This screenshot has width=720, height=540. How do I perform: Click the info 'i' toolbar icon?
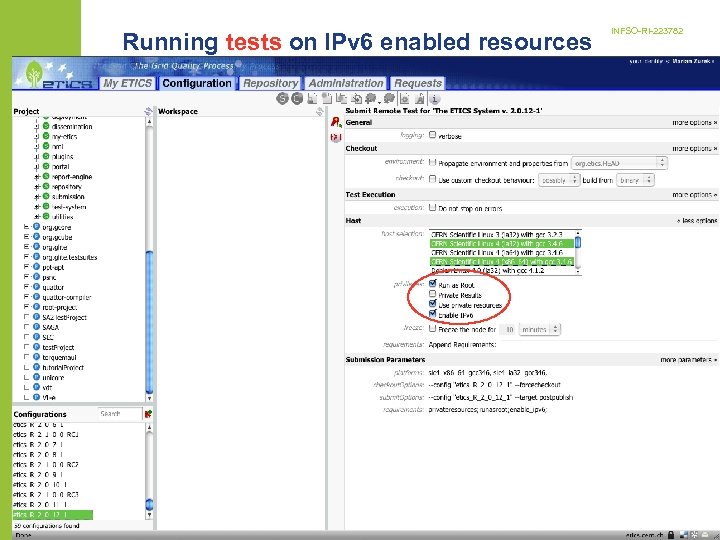click(x=434, y=98)
